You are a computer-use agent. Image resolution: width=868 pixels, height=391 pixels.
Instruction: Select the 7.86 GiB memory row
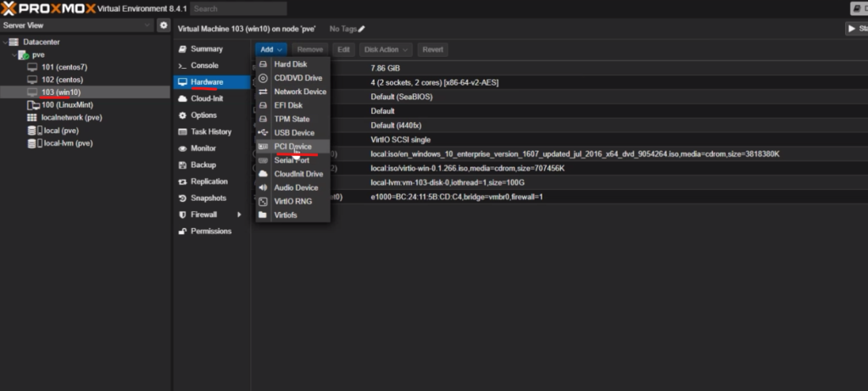point(559,68)
